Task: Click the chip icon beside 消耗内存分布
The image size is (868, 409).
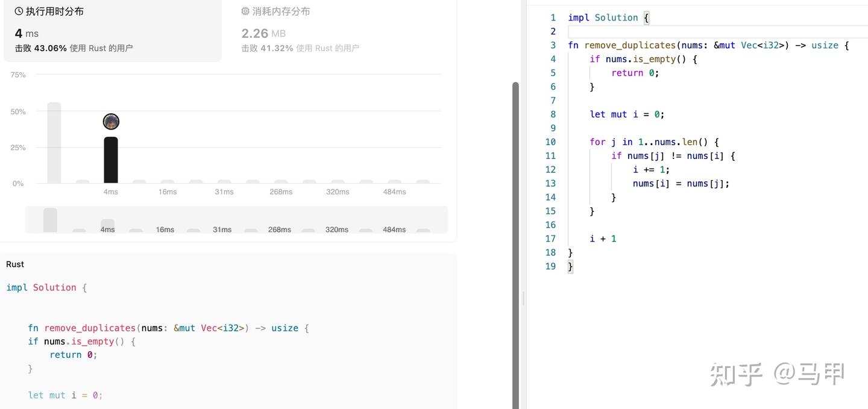Action: pyautogui.click(x=245, y=11)
